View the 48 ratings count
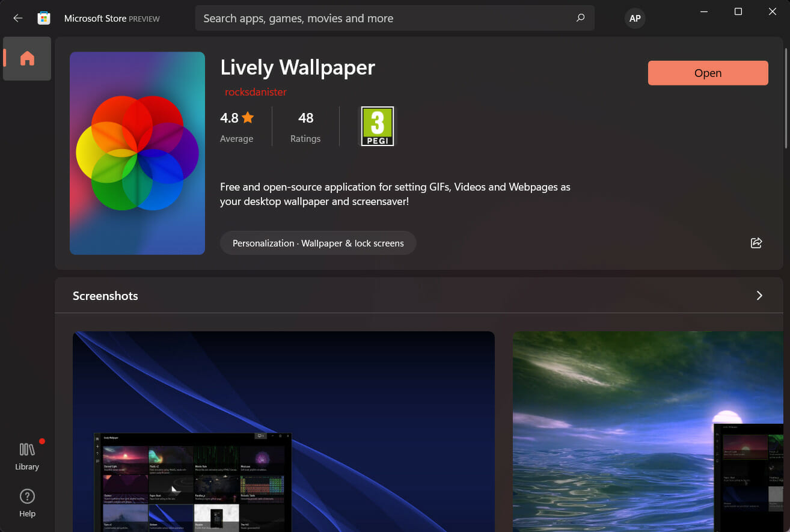Image resolution: width=790 pixels, height=532 pixels. [305, 127]
